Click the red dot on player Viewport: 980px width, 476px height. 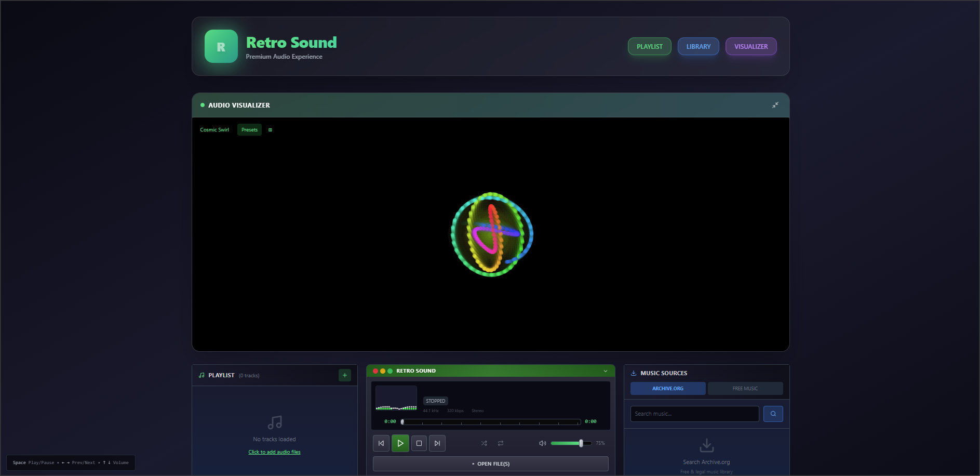(375, 371)
